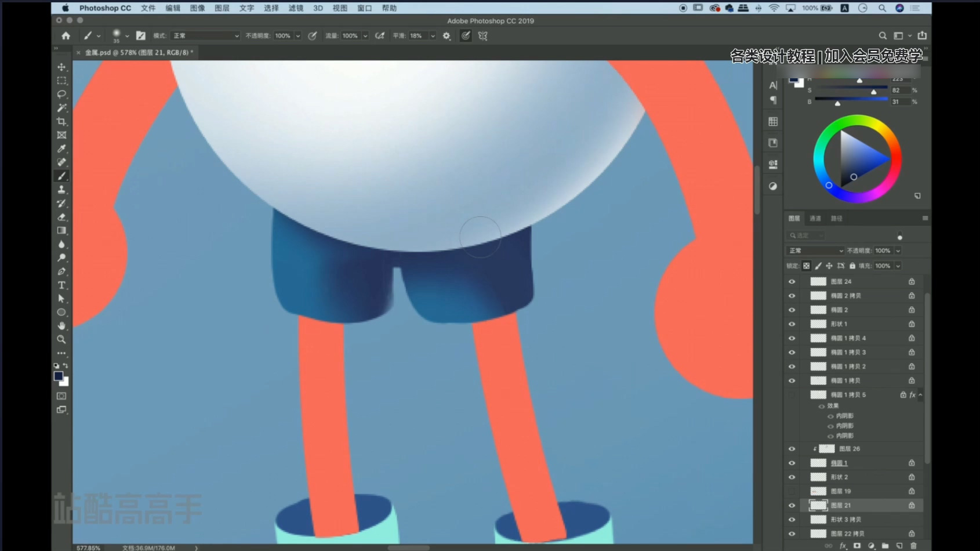
Task: Select the Eraser tool
Action: coord(61,217)
